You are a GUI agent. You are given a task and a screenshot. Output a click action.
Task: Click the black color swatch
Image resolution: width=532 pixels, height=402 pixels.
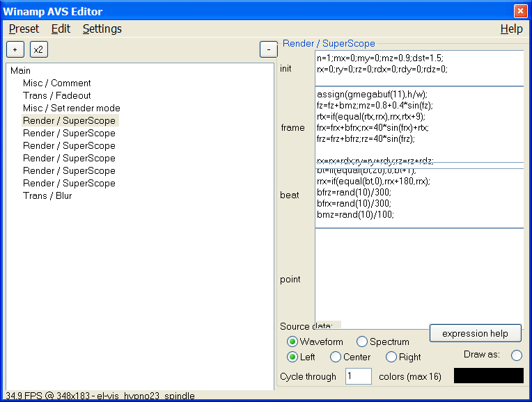489,376
